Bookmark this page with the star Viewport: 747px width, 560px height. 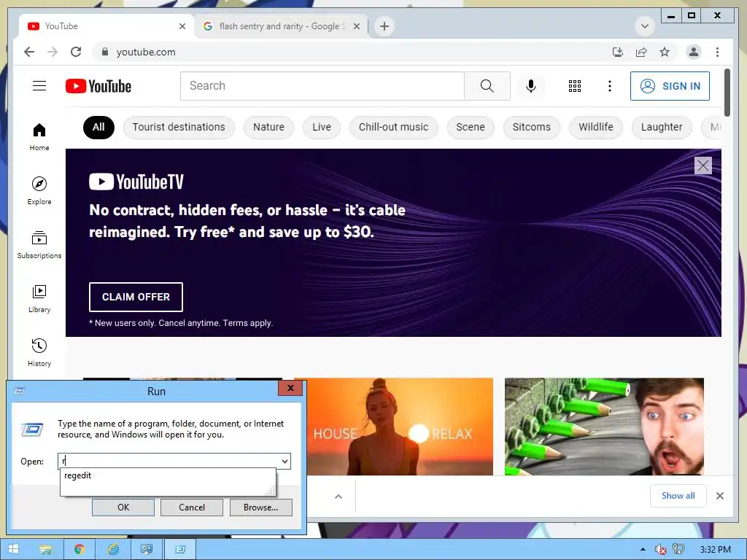tap(665, 52)
